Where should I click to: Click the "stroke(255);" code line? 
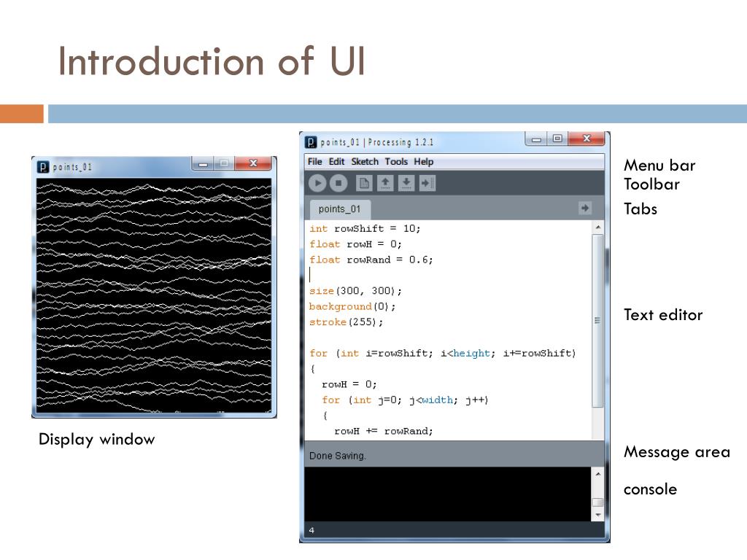346,322
